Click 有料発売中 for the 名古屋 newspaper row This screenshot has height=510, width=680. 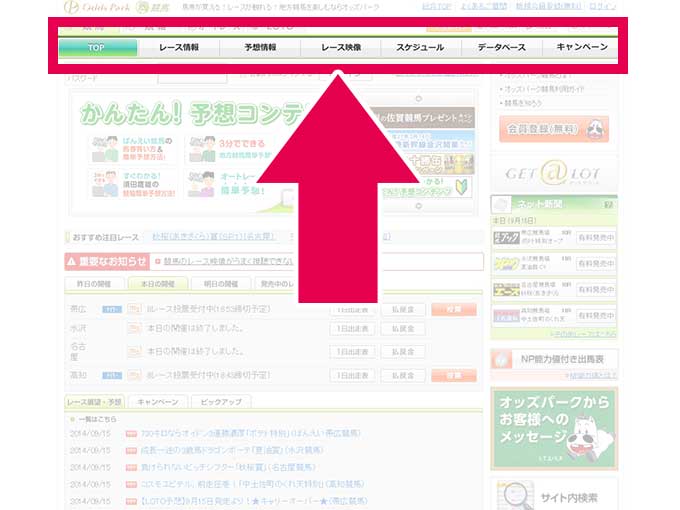(x=596, y=289)
